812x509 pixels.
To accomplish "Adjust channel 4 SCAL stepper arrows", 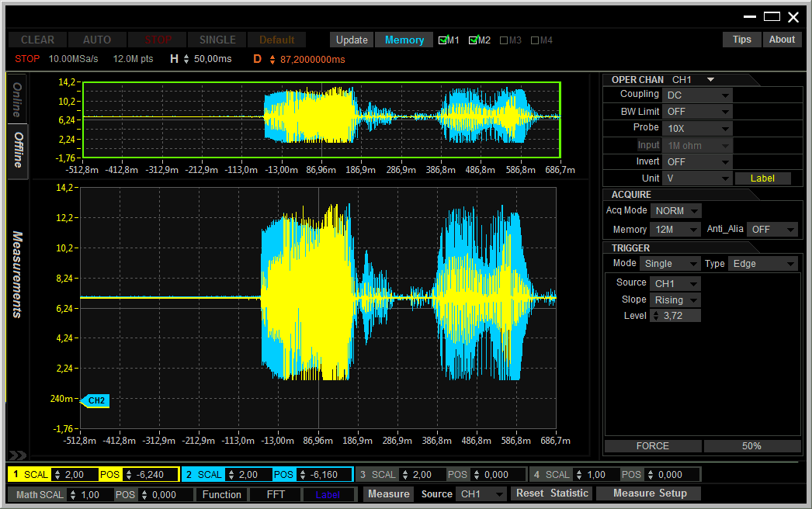I will pyautogui.click(x=579, y=474).
